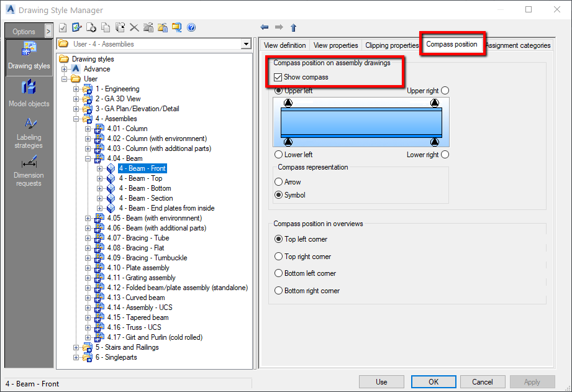Click the Use button

pos(381,382)
